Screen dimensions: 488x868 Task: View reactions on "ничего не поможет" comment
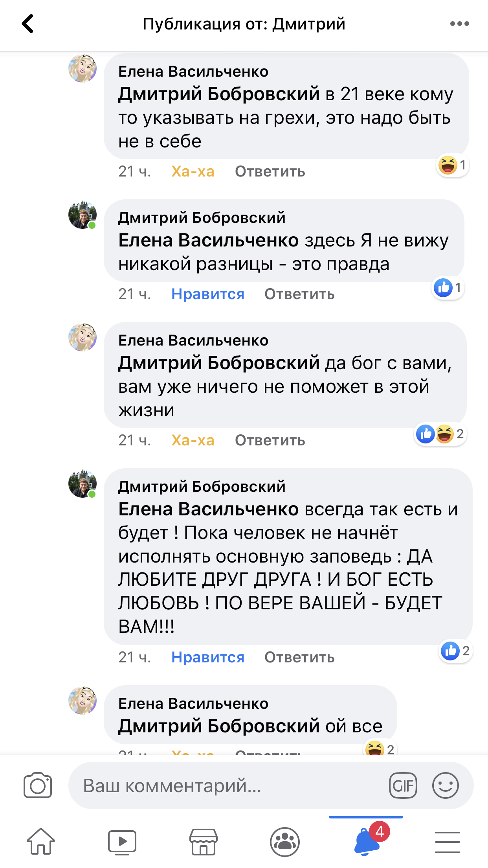click(x=440, y=434)
